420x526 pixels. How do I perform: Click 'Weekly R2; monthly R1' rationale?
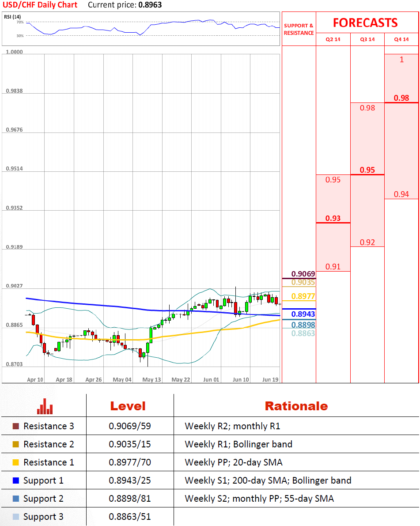(232, 426)
